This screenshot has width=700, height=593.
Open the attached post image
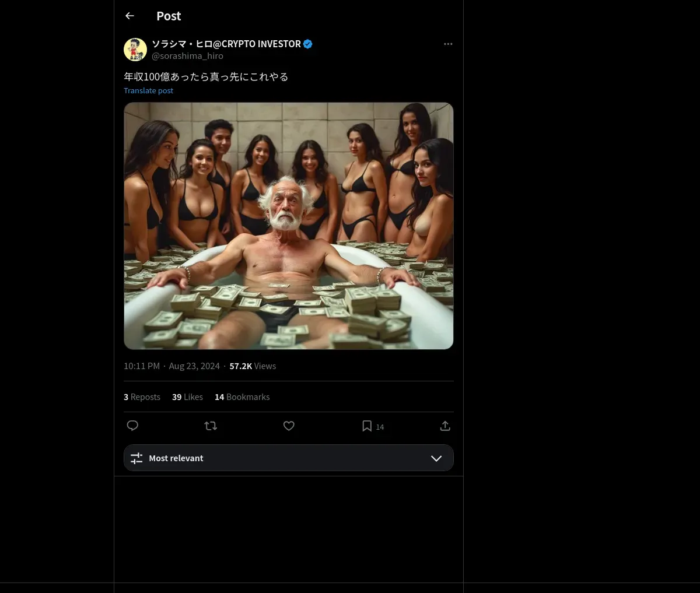288,226
